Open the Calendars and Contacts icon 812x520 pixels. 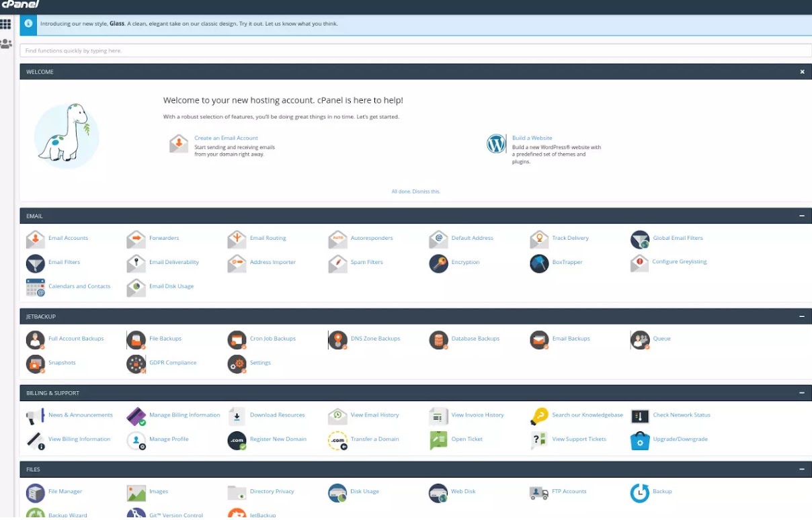[36, 288]
